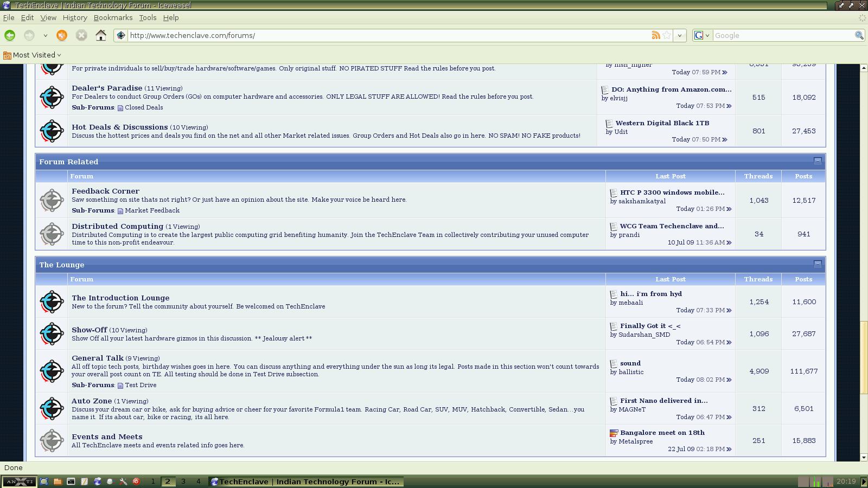Click The Lounge category title
Image resolution: width=868 pixels, height=488 pixels.
[x=61, y=265]
